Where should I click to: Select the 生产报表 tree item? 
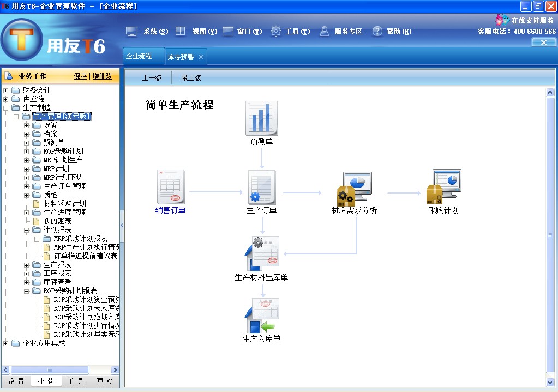(x=57, y=264)
